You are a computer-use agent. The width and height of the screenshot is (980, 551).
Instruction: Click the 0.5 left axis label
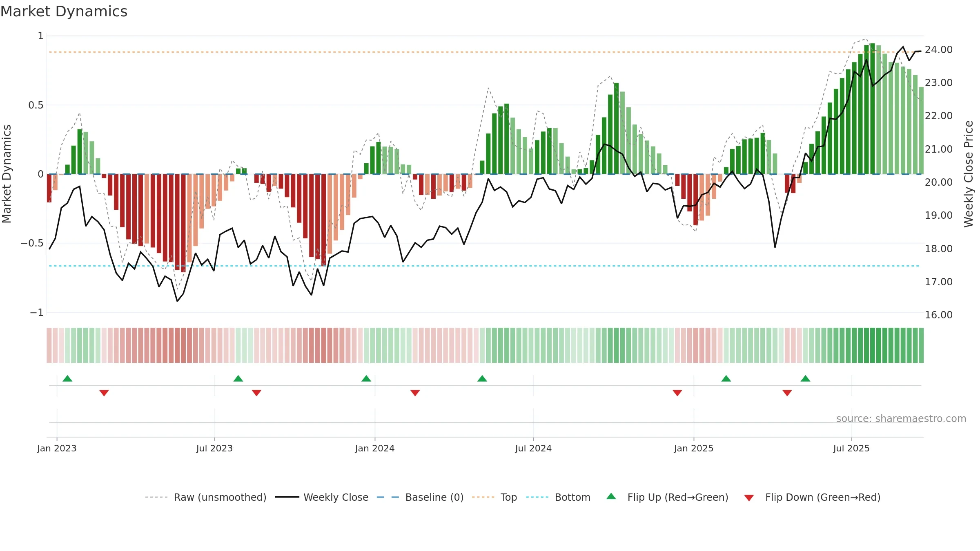[x=36, y=105]
